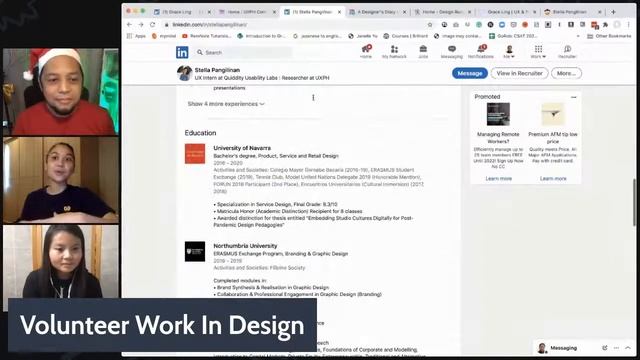Switch to the last Stella Pangilinan tab
The image size is (640, 360).
click(x=571, y=12)
